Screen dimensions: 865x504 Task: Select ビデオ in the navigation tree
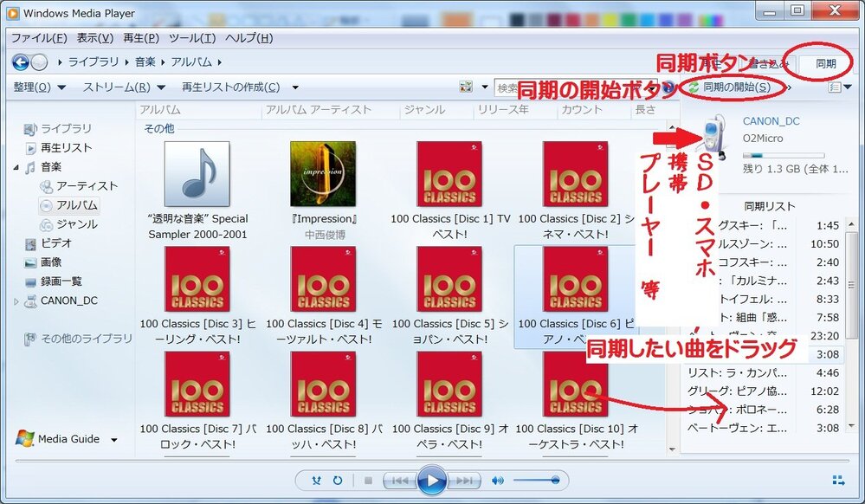56,242
